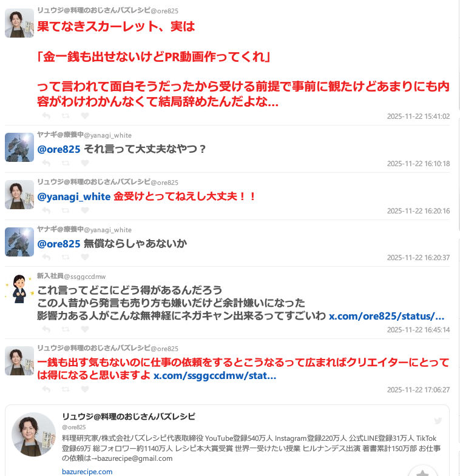Click ヤナギ@療養中 avatar on first reply
The width and height of the screenshot is (460, 476).
[x=19, y=147]
